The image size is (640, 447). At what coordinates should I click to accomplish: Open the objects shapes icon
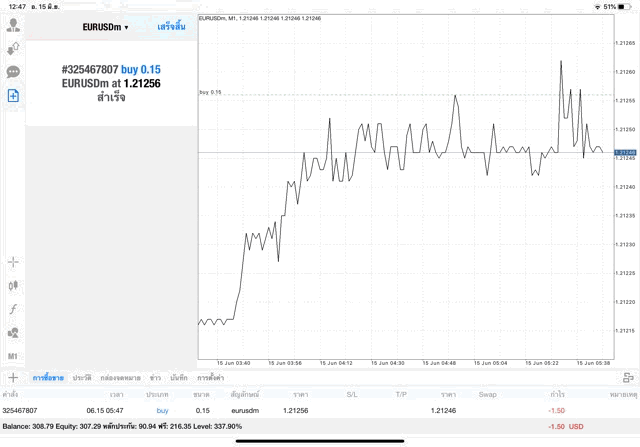coord(13,333)
